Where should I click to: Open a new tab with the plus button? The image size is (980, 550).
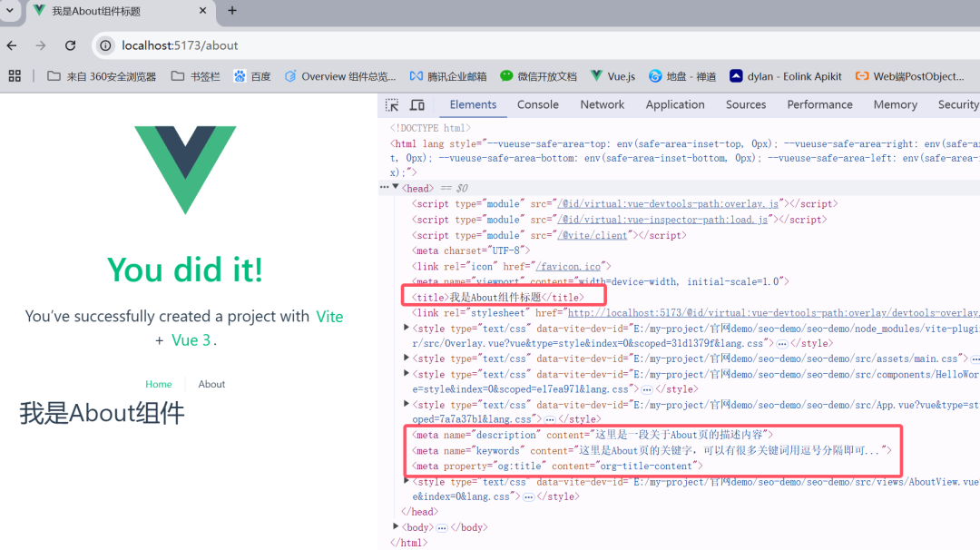[x=232, y=11]
